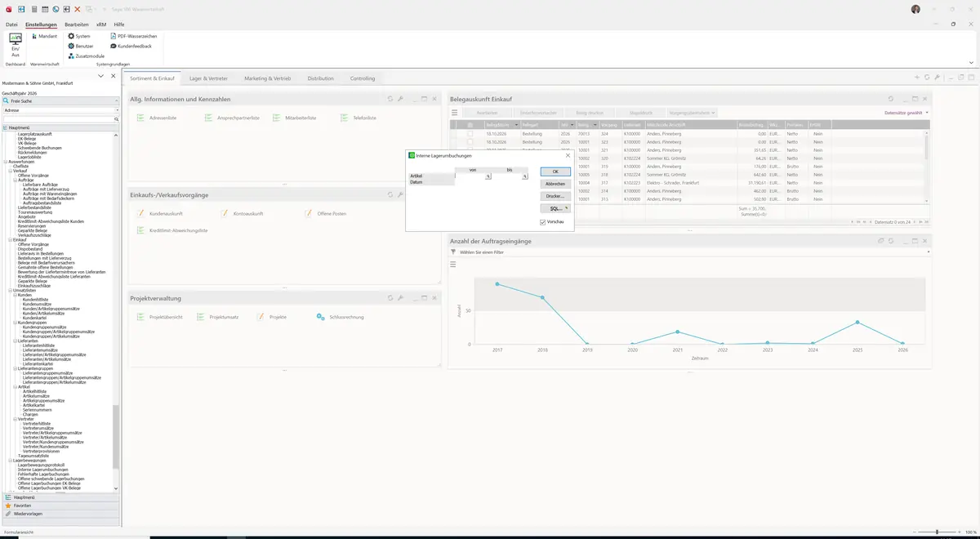Open the Belegauskunft Einkauf hamburger menu
This screenshot has width=980, height=539.
455,113
